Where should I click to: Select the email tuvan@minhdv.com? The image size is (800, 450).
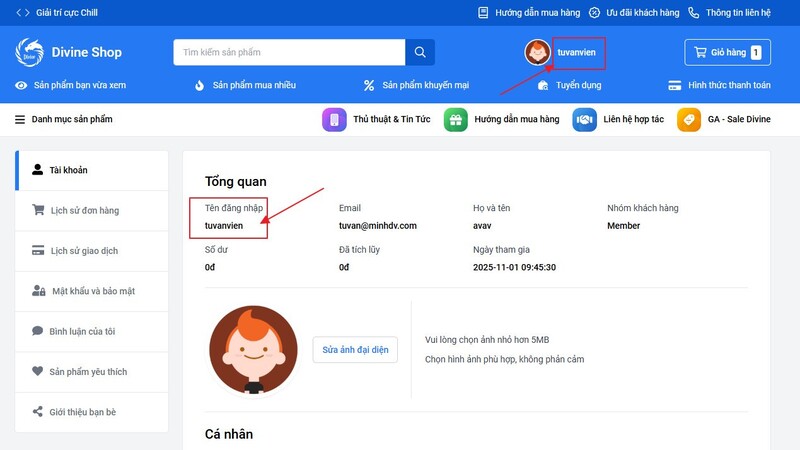pyautogui.click(x=378, y=226)
